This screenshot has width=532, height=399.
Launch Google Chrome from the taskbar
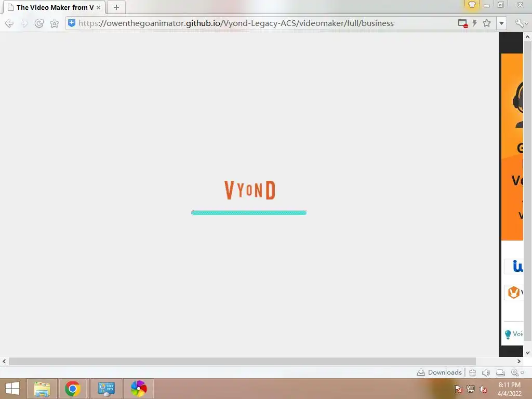click(x=73, y=389)
